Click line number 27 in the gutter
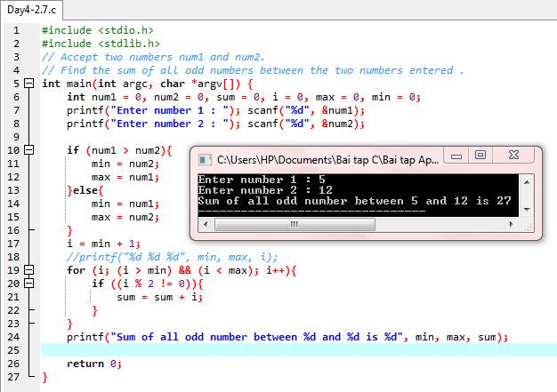This screenshot has height=392, width=557. pos(13,377)
